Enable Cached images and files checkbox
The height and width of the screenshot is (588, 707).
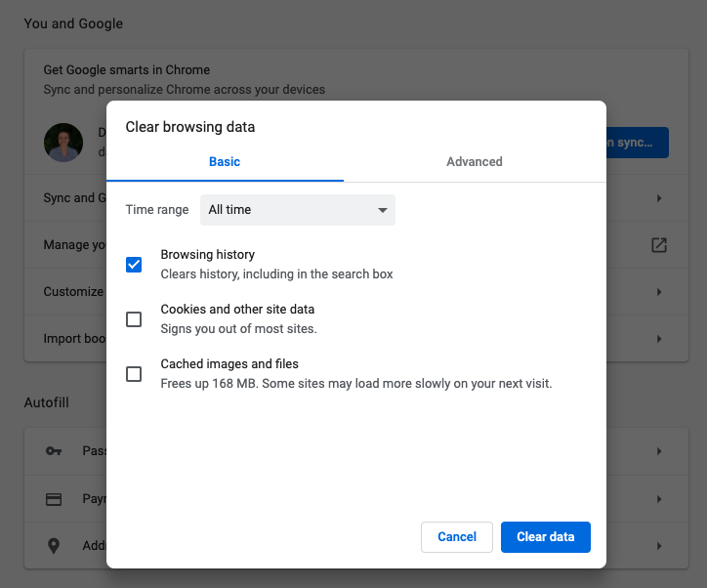click(134, 374)
